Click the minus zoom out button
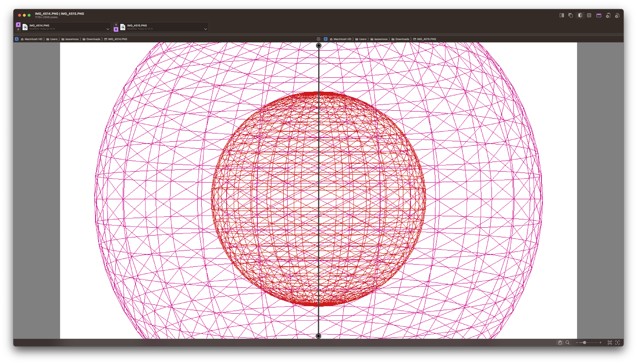The height and width of the screenshot is (364, 637). [577, 343]
